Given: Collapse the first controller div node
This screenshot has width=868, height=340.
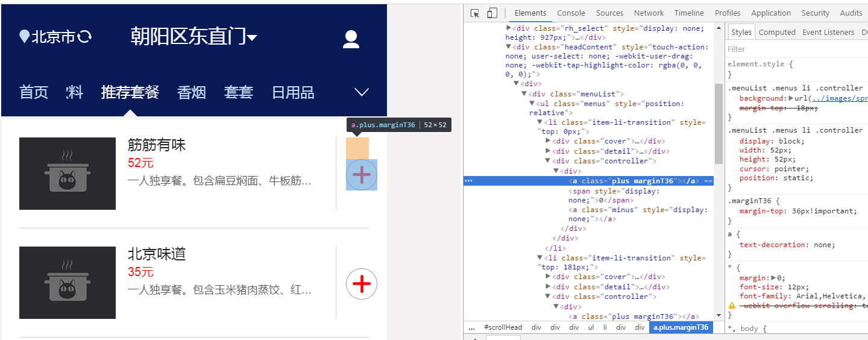Looking at the screenshot, I should [548, 160].
